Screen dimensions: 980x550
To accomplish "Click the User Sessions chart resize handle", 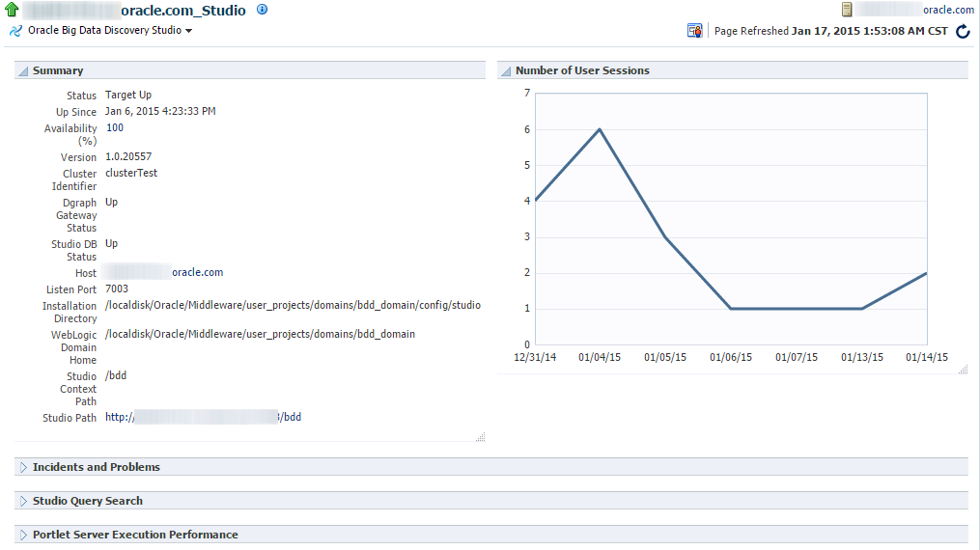I will pyautogui.click(x=964, y=370).
